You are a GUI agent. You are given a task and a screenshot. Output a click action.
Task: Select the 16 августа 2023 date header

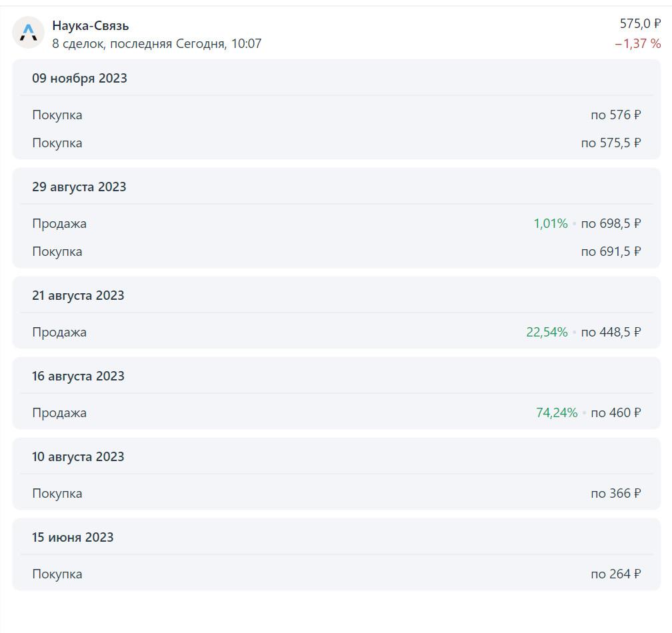[x=78, y=376]
